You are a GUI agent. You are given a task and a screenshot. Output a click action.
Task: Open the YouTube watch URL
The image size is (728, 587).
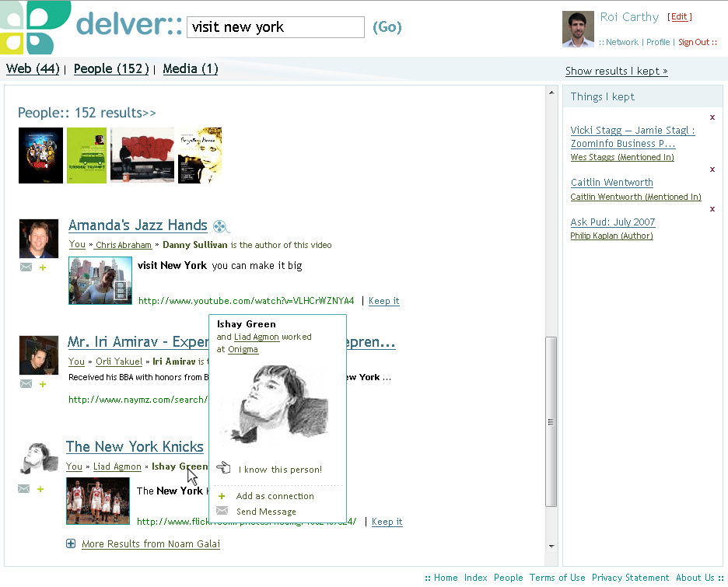(x=246, y=301)
